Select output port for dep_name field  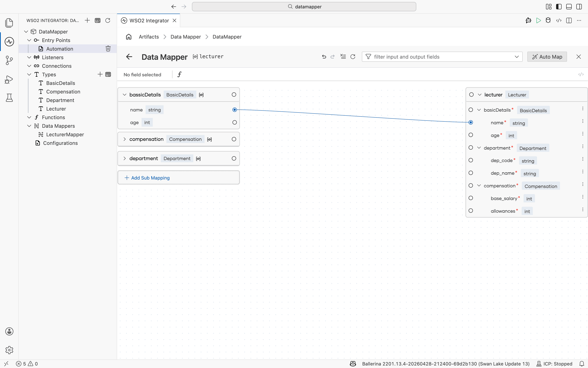click(x=471, y=173)
